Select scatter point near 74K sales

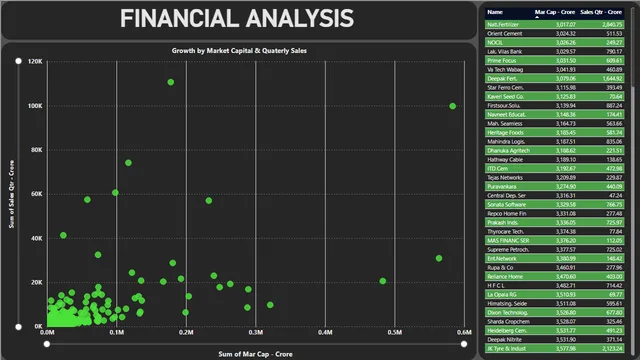[128, 163]
